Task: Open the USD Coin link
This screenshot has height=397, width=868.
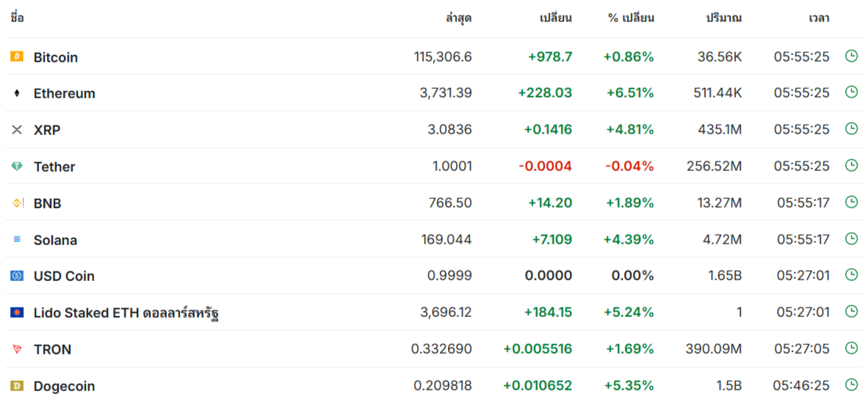Action: tap(64, 276)
